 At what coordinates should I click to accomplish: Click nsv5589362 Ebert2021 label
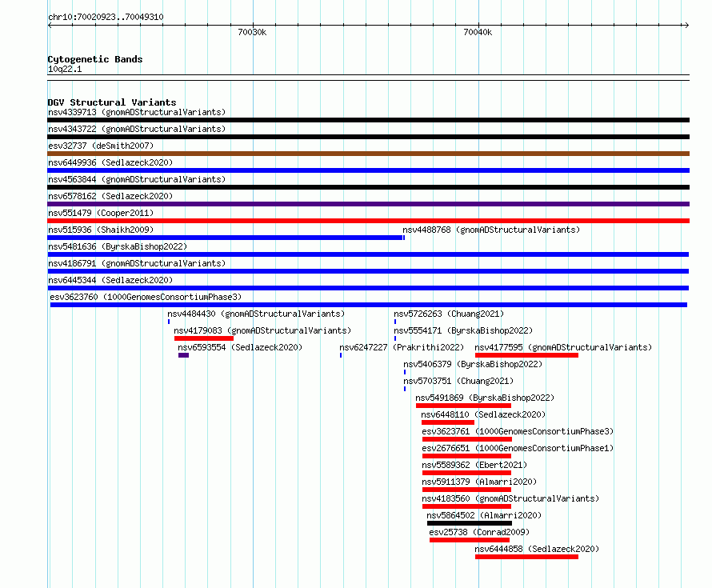point(474,465)
